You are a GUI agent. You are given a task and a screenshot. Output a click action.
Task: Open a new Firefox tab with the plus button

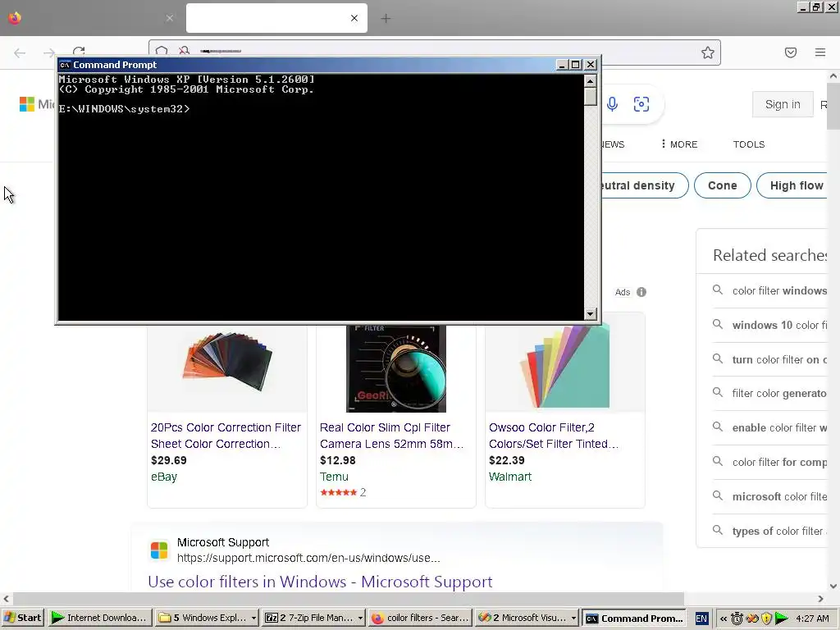point(386,19)
